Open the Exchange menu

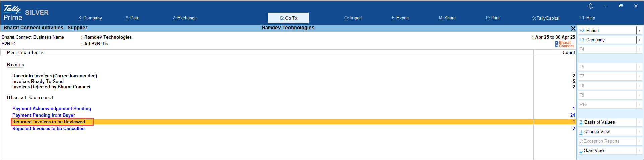(x=185, y=18)
